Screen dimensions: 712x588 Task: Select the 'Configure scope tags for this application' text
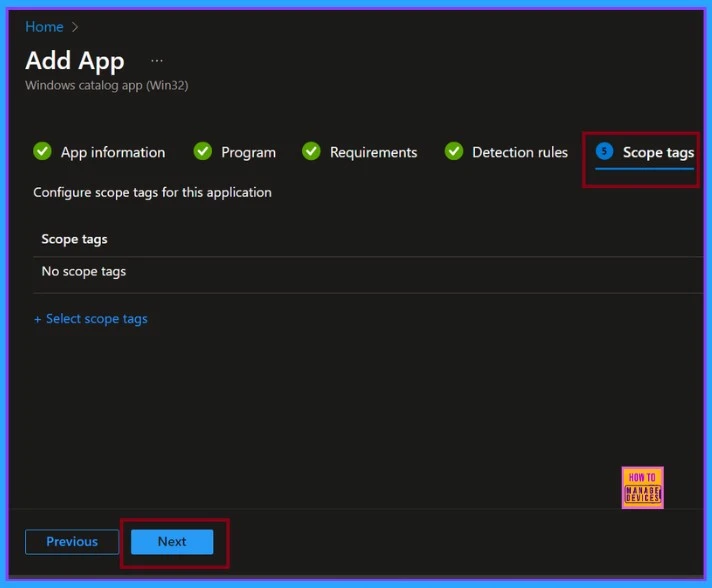152,193
